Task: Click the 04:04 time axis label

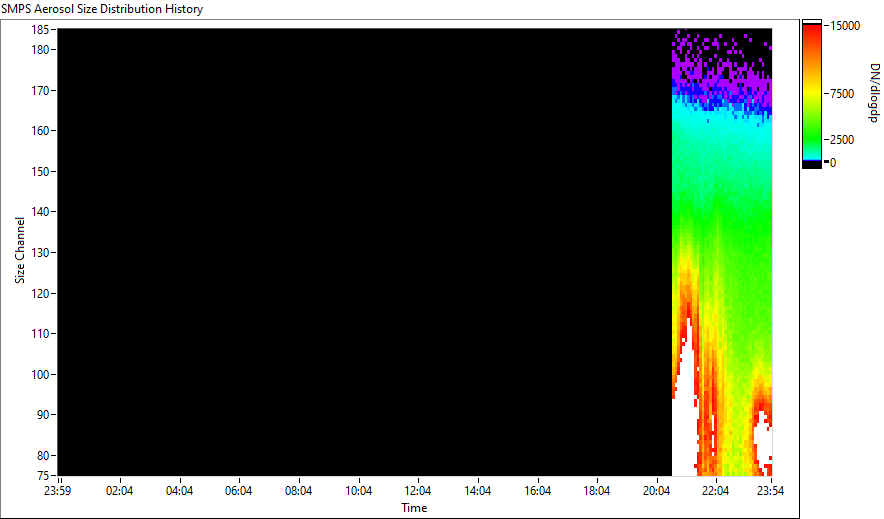Action: click(x=179, y=491)
